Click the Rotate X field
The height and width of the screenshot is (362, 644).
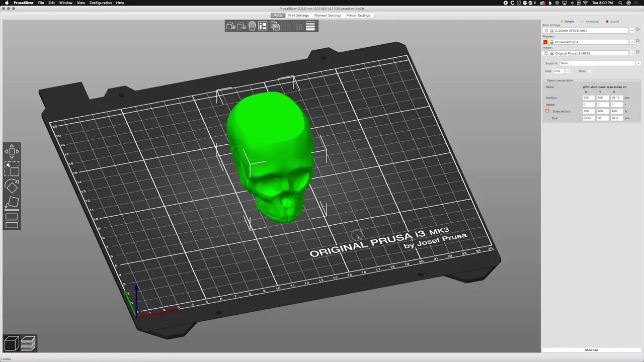[588, 105]
